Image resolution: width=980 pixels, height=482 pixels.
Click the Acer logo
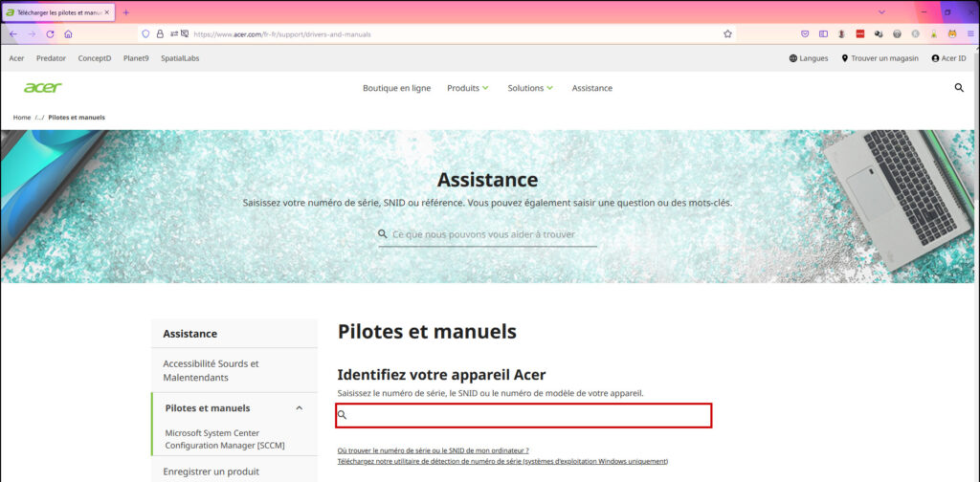[42, 88]
